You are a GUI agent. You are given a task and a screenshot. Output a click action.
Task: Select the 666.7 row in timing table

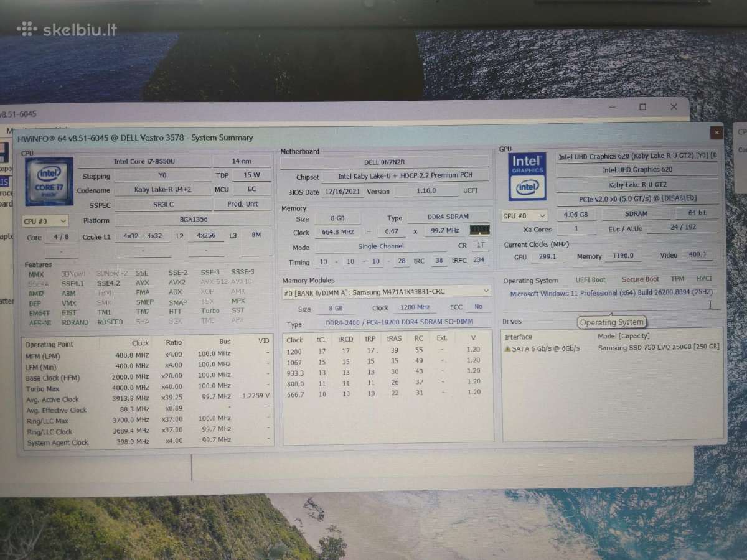tap(385, 393)
